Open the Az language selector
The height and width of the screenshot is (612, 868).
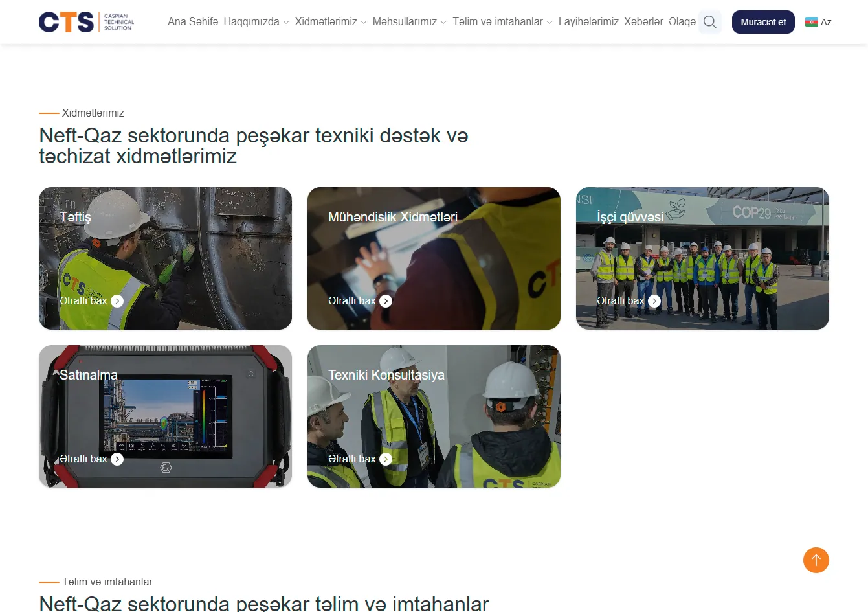819,22
